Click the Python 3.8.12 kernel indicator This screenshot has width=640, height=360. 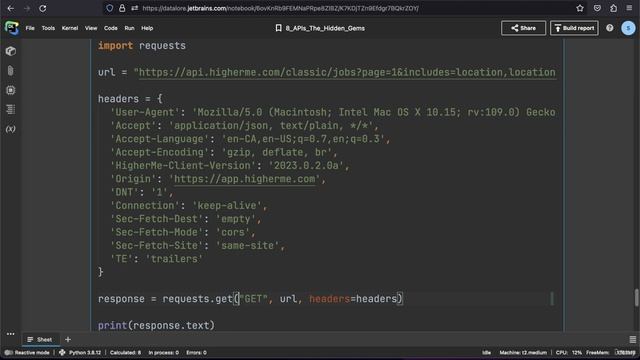click(80, 353)
